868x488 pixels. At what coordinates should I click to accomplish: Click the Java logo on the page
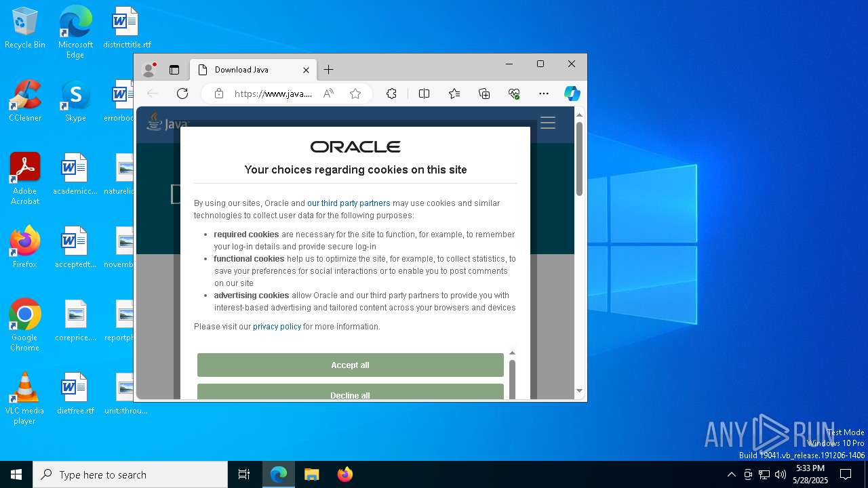(x=167, y=122)
